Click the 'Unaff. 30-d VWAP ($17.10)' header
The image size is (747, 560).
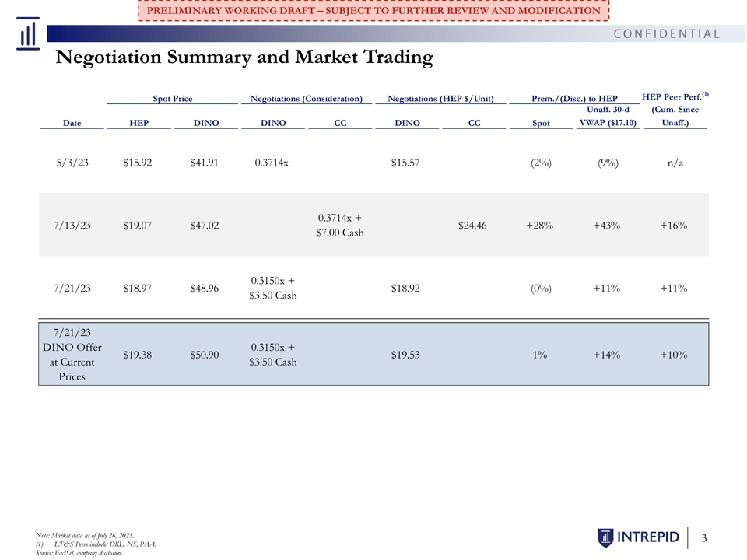(608, 116)
